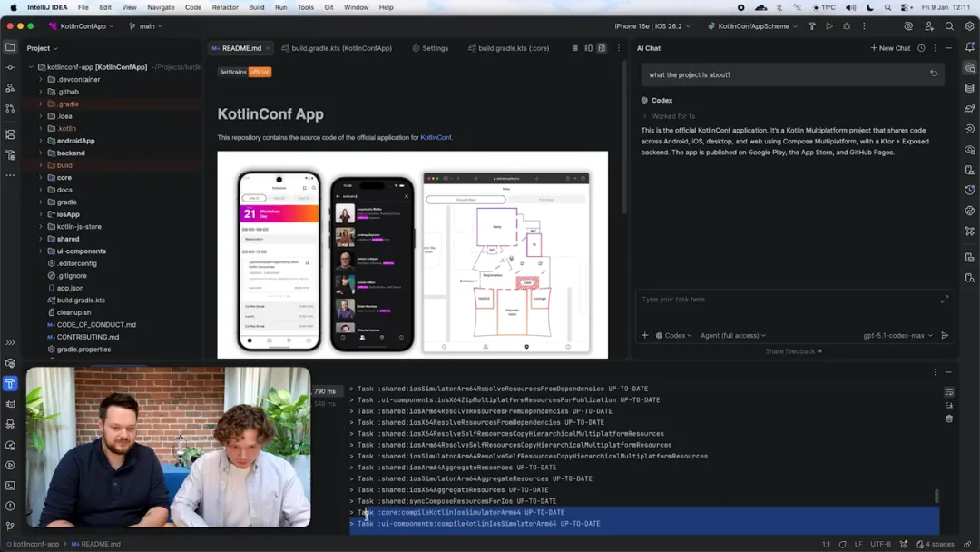Expand the chat input field

coord(945,300)
